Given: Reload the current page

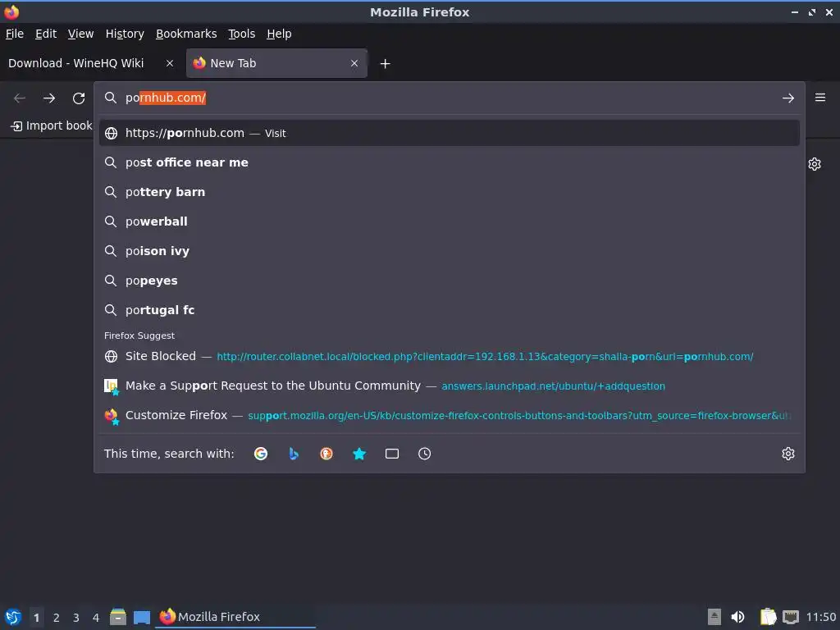Looking at the screenshot, I should pos(79,98).
